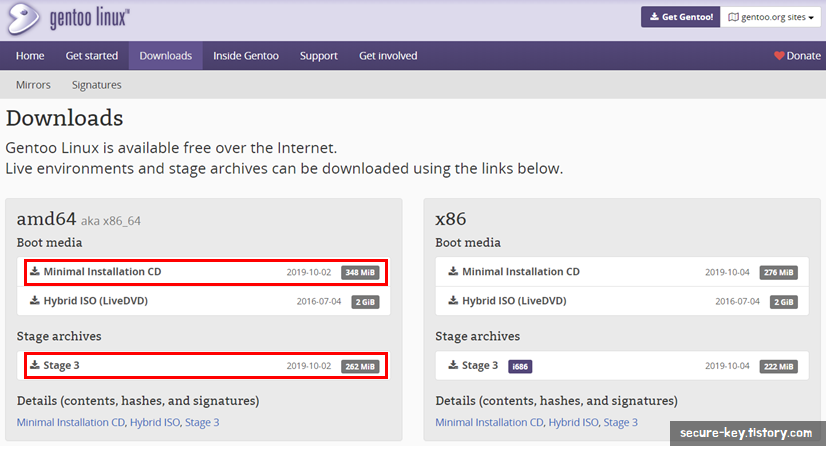Go to the Home menu item

coord(30,56)
